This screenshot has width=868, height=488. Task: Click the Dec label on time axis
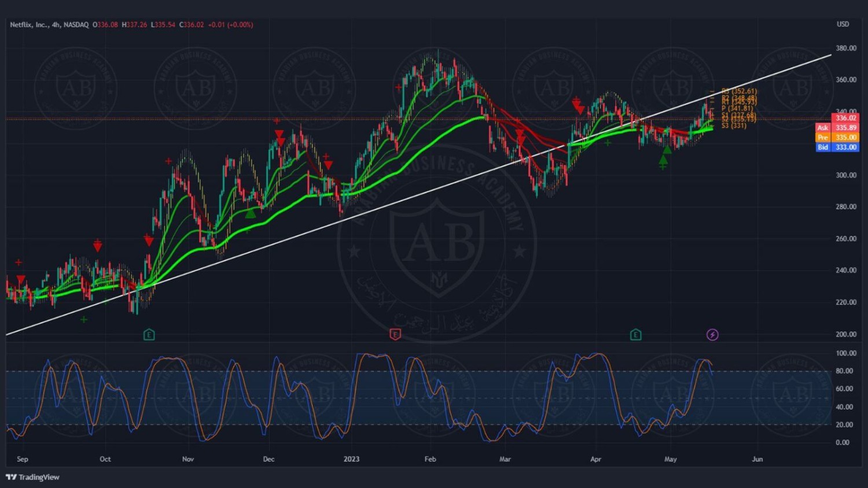[269, 459]
